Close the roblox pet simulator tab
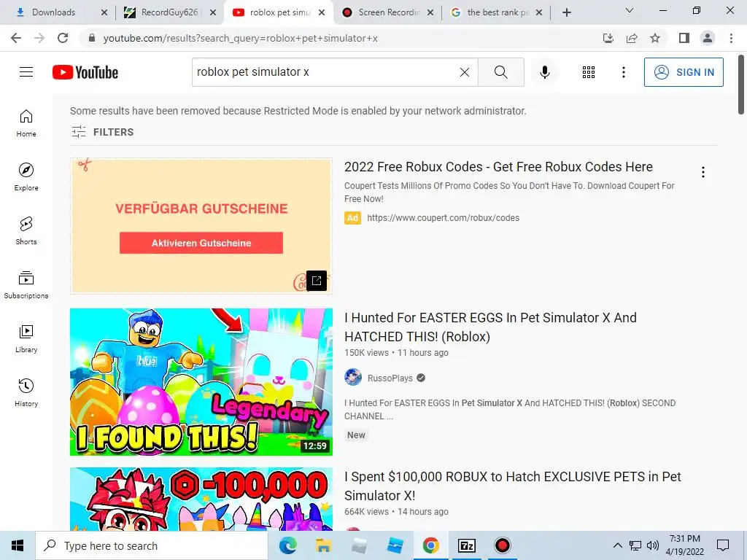Viewport: 747px width, 560px height. pyautogui.click(x=322, y=12)
